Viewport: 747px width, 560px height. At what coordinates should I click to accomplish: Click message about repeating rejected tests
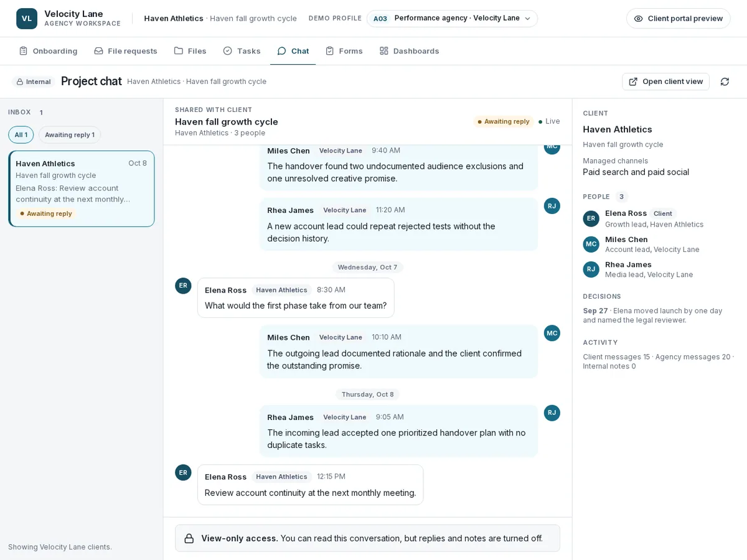(x=398, y=225)
